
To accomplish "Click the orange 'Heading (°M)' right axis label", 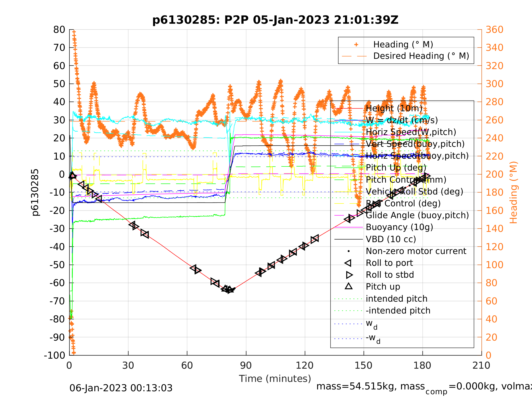I will pyautogui.click(x=513, y=192).
